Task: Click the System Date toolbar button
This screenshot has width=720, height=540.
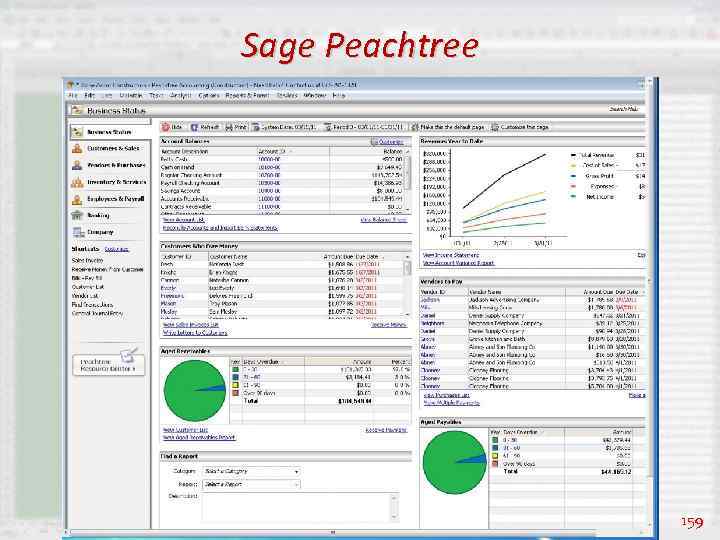Action: (x=284, y=127)
